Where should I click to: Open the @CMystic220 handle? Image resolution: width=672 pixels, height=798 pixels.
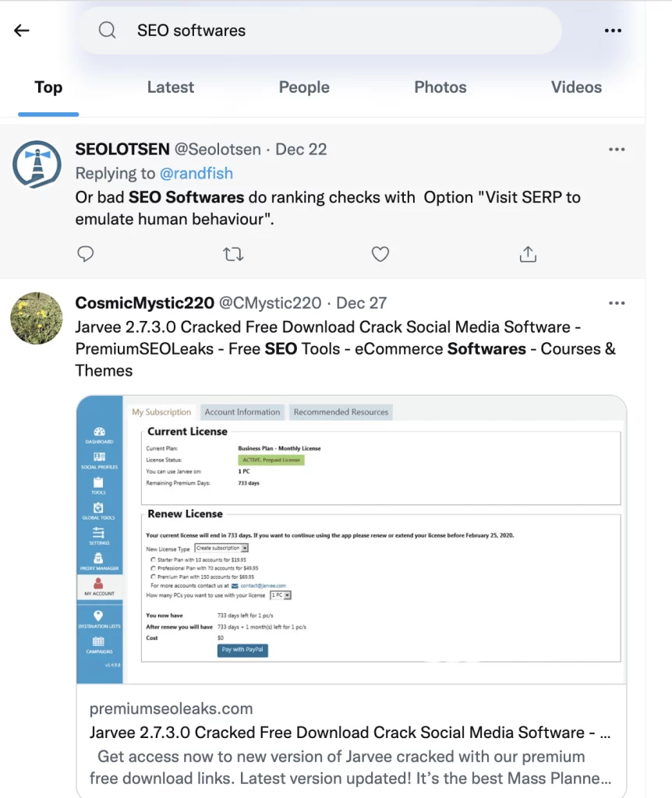[x=271, y=303]
